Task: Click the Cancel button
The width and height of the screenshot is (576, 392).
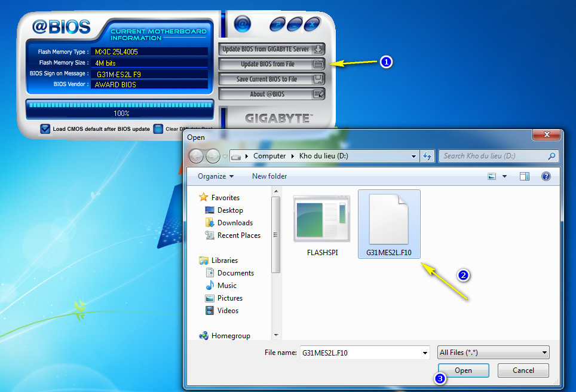Action: pos(523,370)
